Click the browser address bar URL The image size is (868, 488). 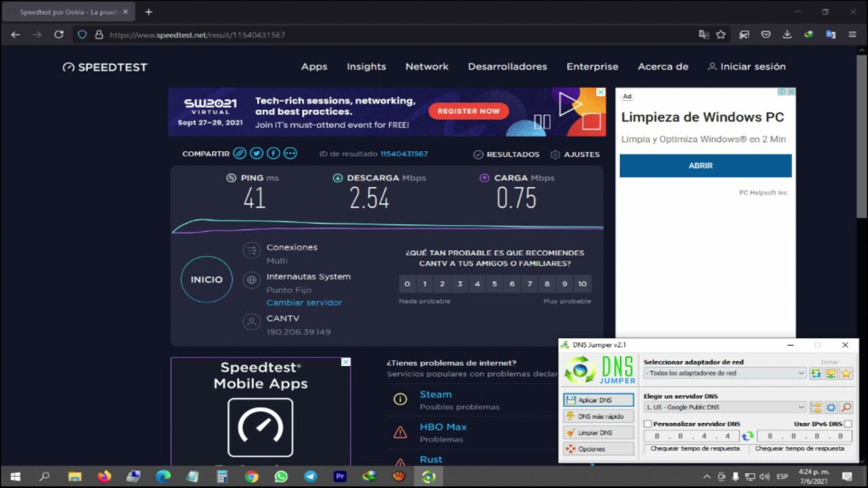pos(197,35)
